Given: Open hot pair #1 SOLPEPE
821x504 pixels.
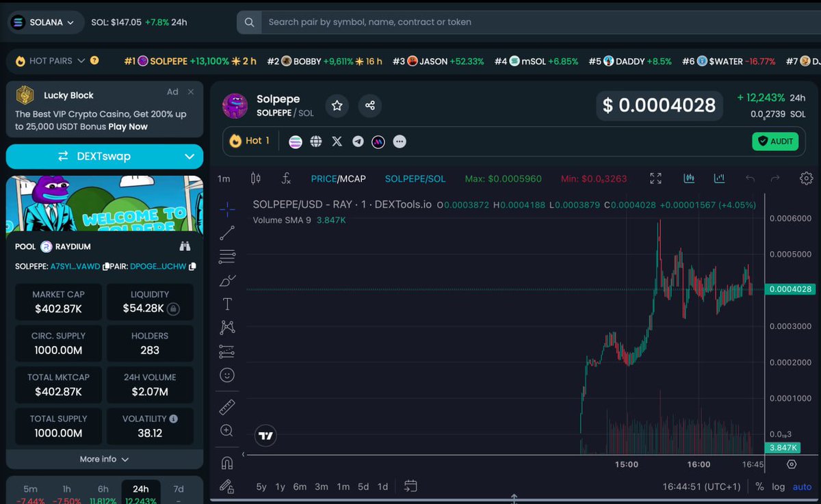Looking at the screenshot, I should point(190,61).
